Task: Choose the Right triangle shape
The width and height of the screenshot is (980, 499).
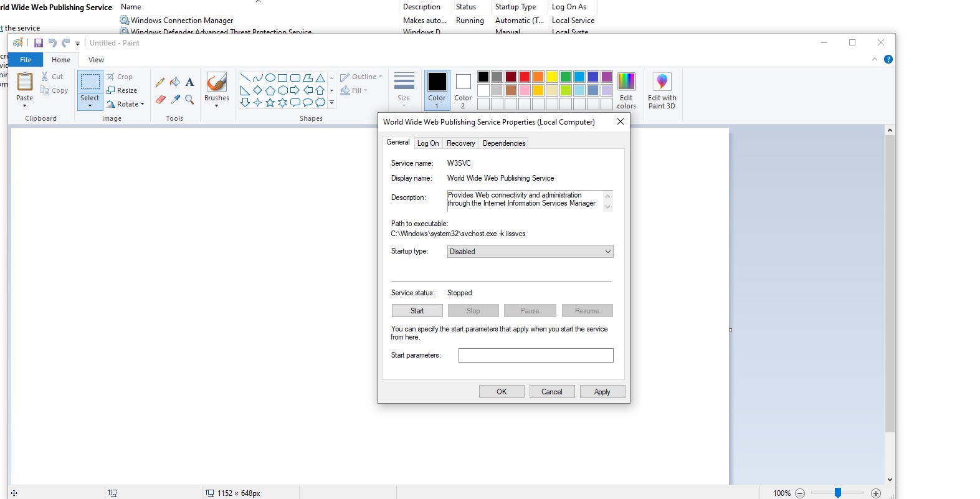Action: point(245,90)
